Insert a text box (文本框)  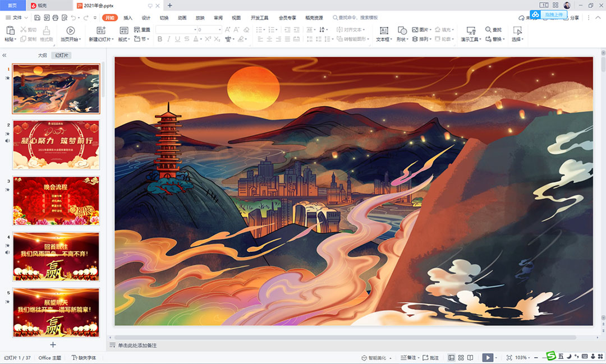click(x=383, y=31)
